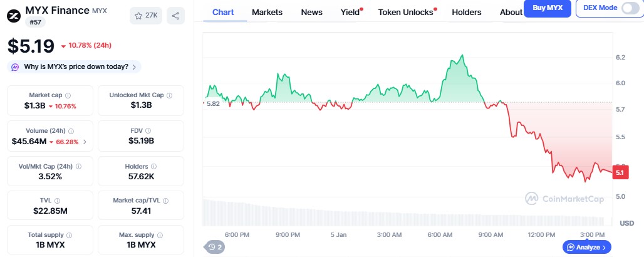
Task: Open the News tab
Action: coord(311,12)
